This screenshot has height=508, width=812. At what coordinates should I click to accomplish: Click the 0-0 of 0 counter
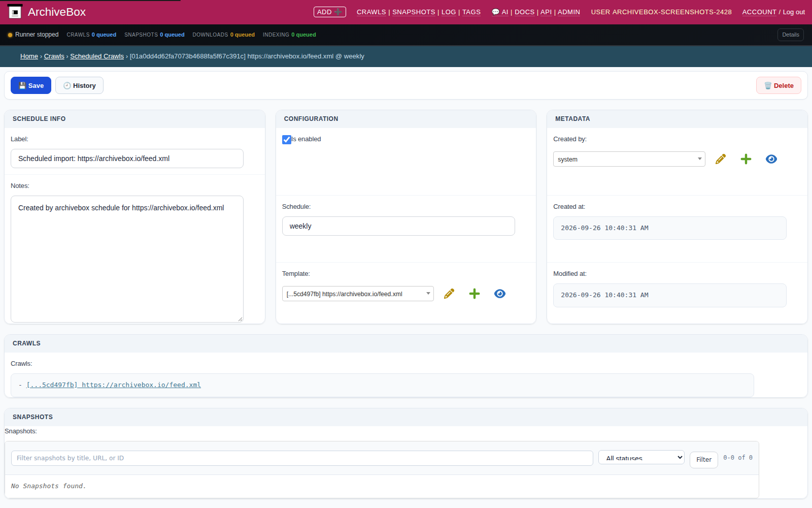pos(738,458)
